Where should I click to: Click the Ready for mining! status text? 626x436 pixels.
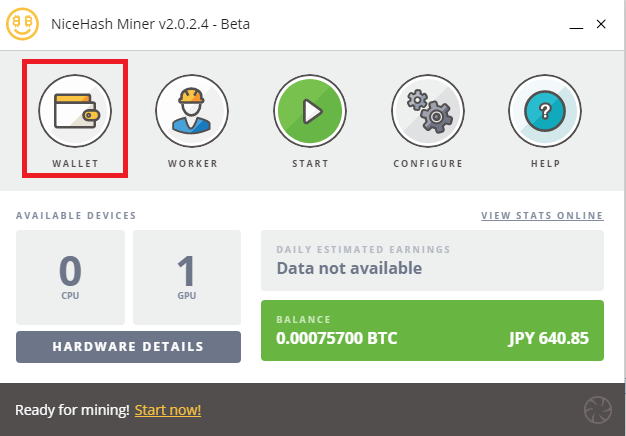72,410
